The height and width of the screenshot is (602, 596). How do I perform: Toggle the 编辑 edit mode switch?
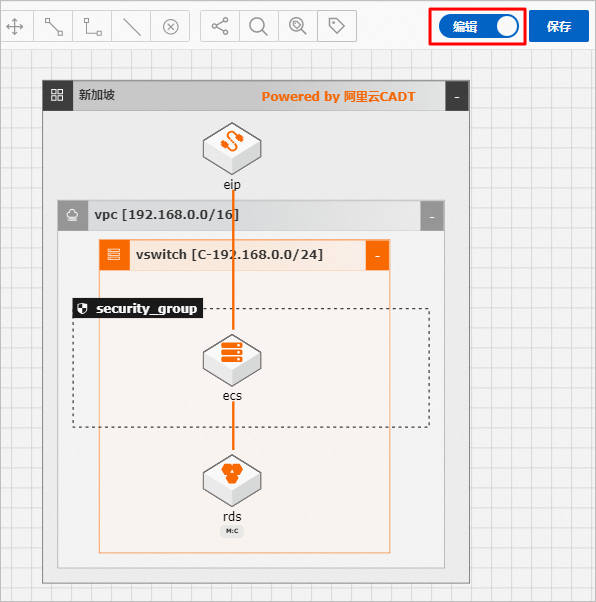[x=478, y=26]
